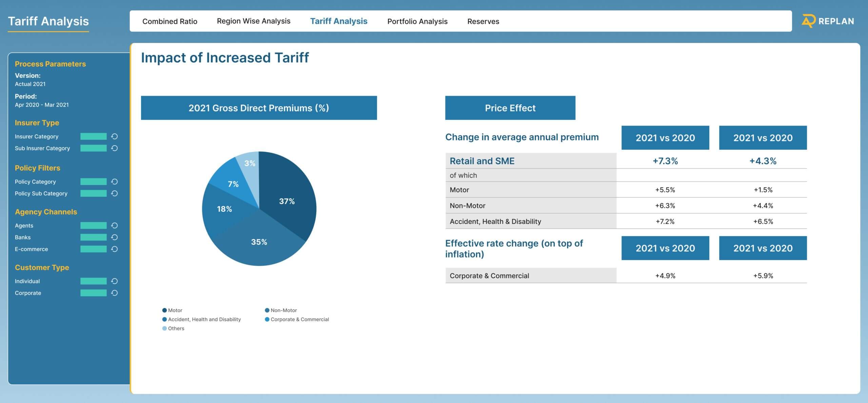Switch to the Combined Ratio tab

[x=170, y=21]
